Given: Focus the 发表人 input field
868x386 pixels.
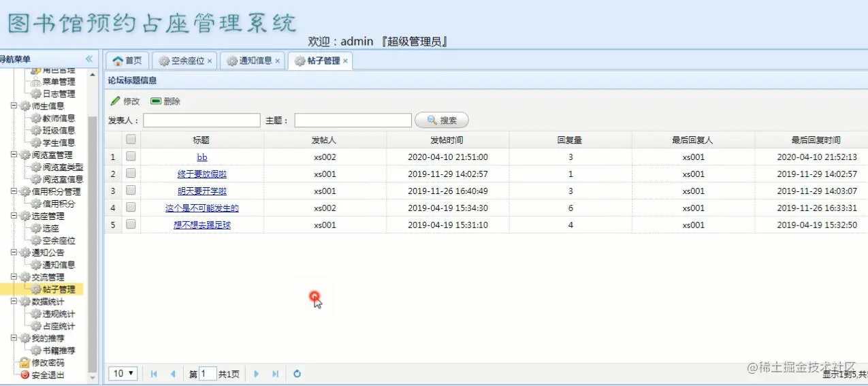Looking at the screenshot, I should pos(202,120).
